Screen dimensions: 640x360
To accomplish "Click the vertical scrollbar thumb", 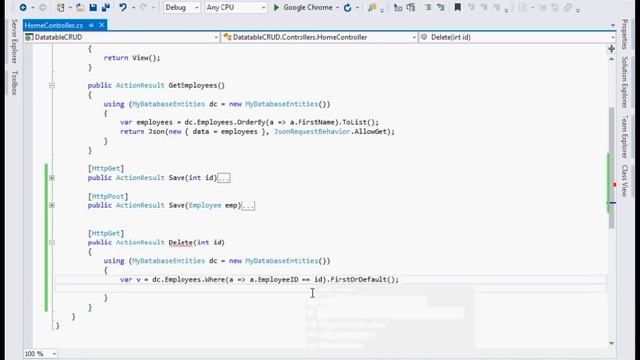I will coord(611,167).
